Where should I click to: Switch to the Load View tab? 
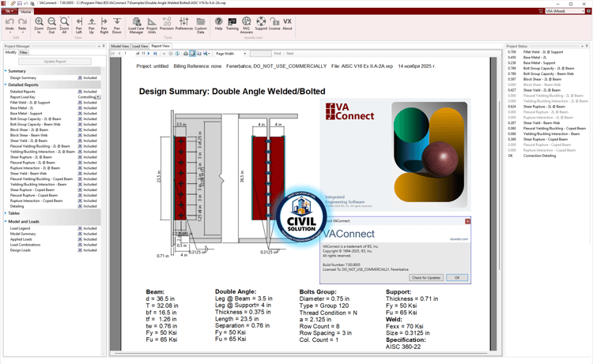click(x=140, y=46)
